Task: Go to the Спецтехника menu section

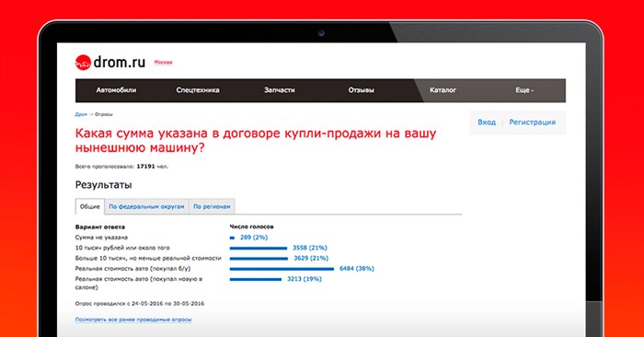Action: [198, 90]
